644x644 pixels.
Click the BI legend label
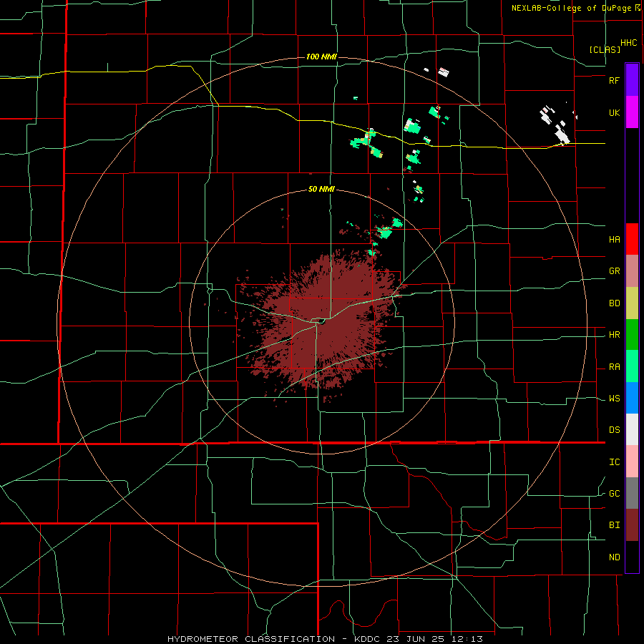pos(614,525)
